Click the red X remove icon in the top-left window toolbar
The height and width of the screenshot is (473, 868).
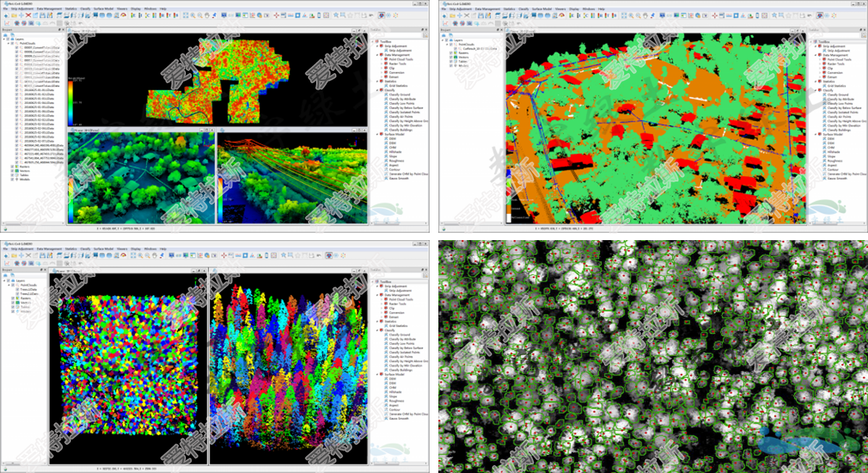coord(28,14)
